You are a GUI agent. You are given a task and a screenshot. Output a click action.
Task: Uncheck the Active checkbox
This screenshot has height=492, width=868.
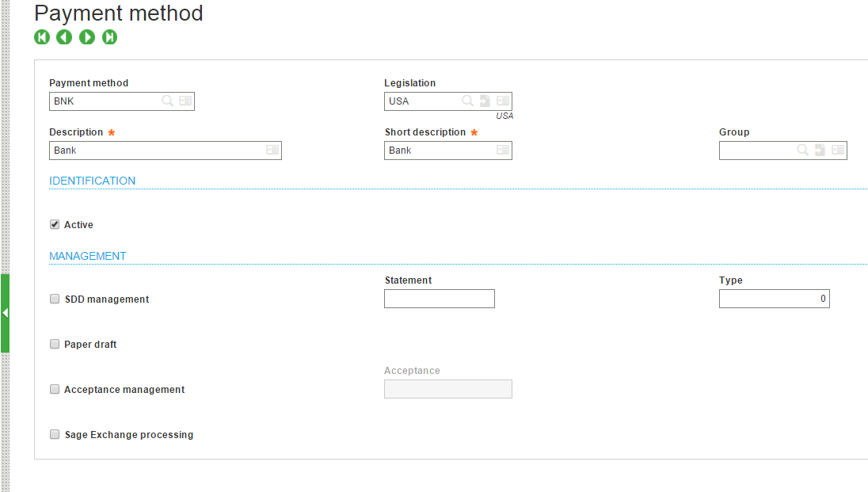coord(55,224)
